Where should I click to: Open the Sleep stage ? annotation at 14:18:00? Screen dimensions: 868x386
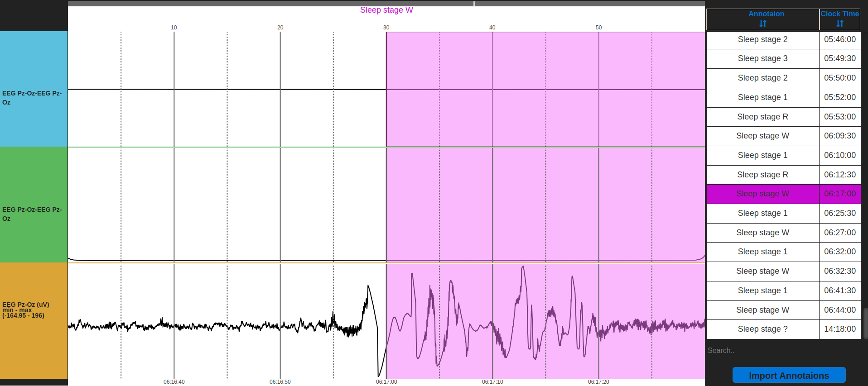783,329
